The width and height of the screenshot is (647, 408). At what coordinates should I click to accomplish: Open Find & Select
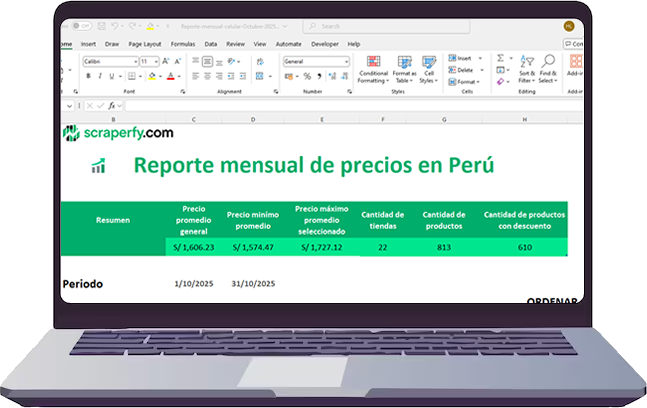pos(548,68)
